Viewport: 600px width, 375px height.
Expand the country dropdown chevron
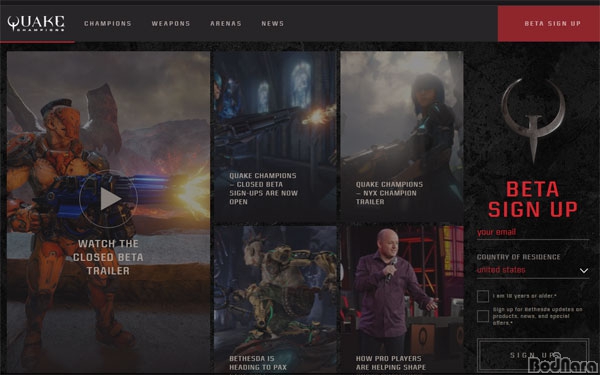(x=584, y=271)
